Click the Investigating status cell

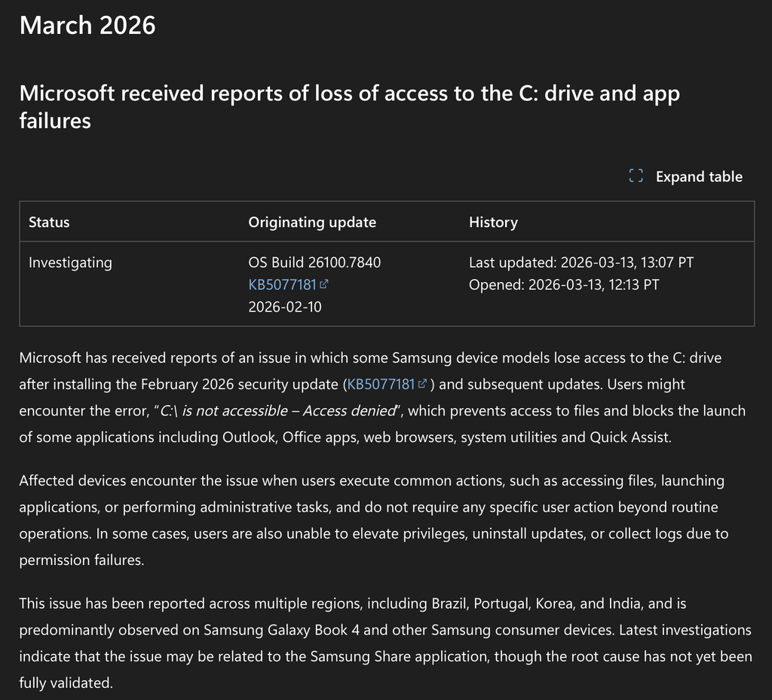70,262
